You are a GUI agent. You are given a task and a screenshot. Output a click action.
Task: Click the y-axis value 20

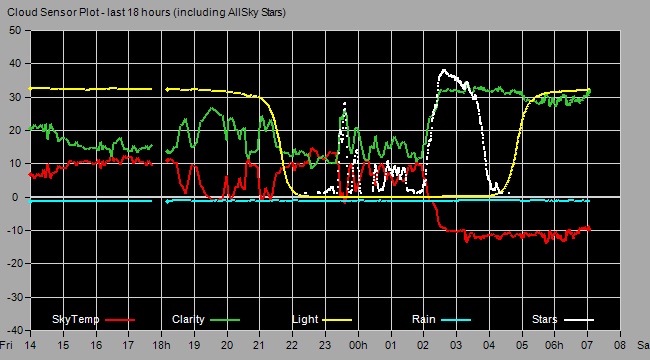pos(15,130)
